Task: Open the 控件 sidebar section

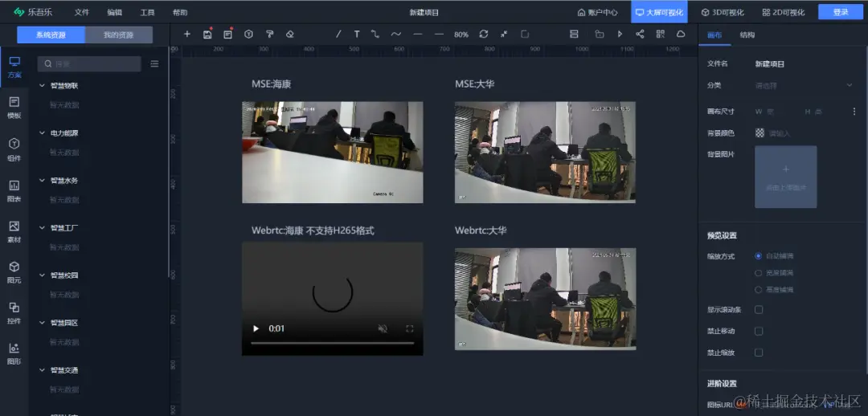Action: pyautogui.click(x=14, y=313)
